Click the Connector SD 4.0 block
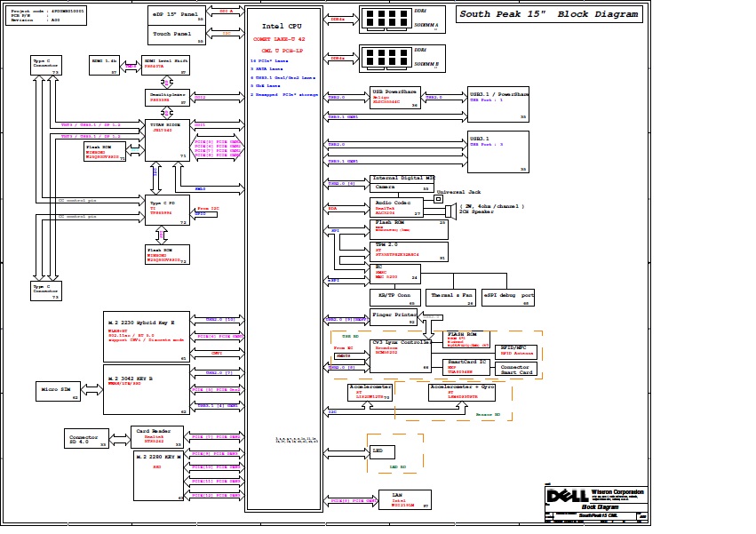756x534 pixels. pos(86,439)
